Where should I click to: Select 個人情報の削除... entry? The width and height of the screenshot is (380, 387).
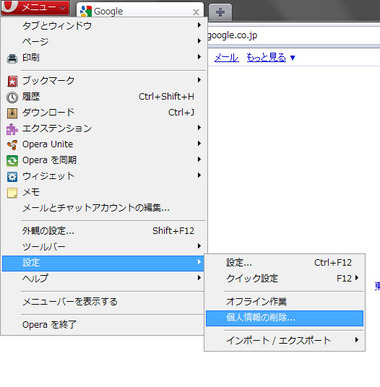click(x=285, y=318)
